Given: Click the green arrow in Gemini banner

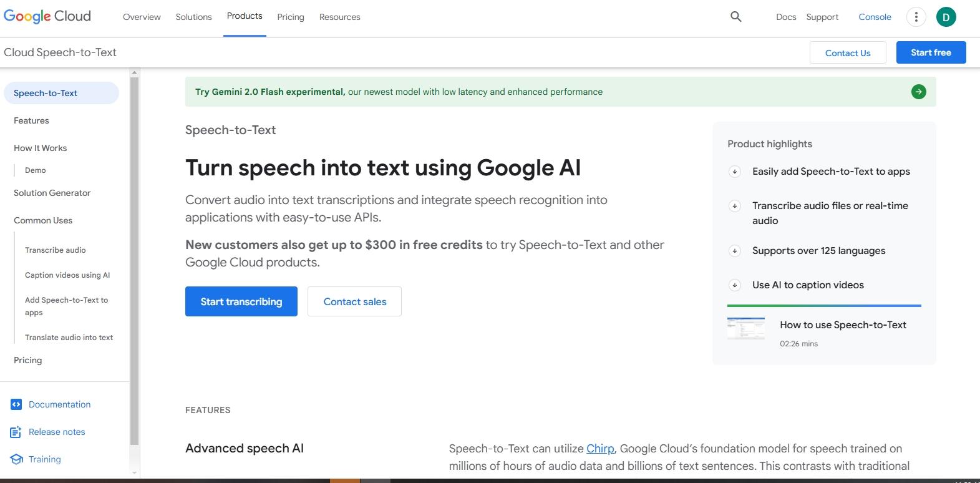Looking at the screenshot, I should pyautogui.click(x=918, y=92).
